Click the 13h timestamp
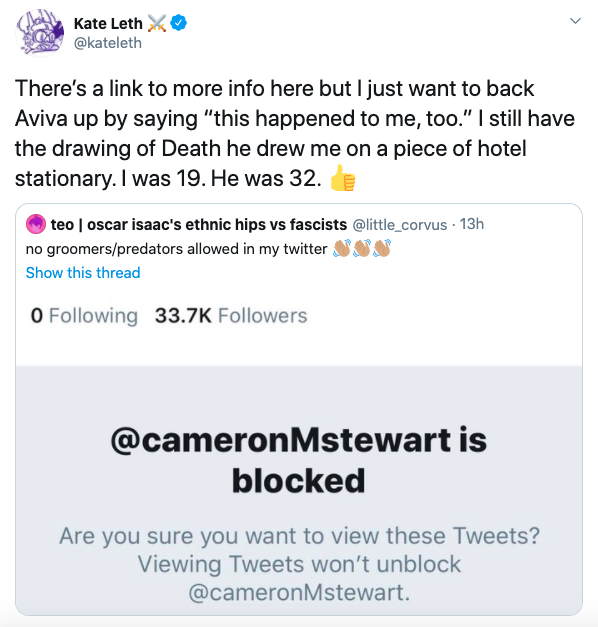The width and height of the screenshot is (598, 627). (x=472, y=224)
